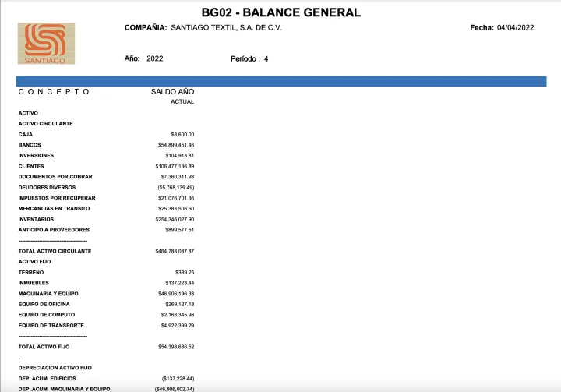Click the BANCOS row label

pyautogui.click(x=30, y=145)
